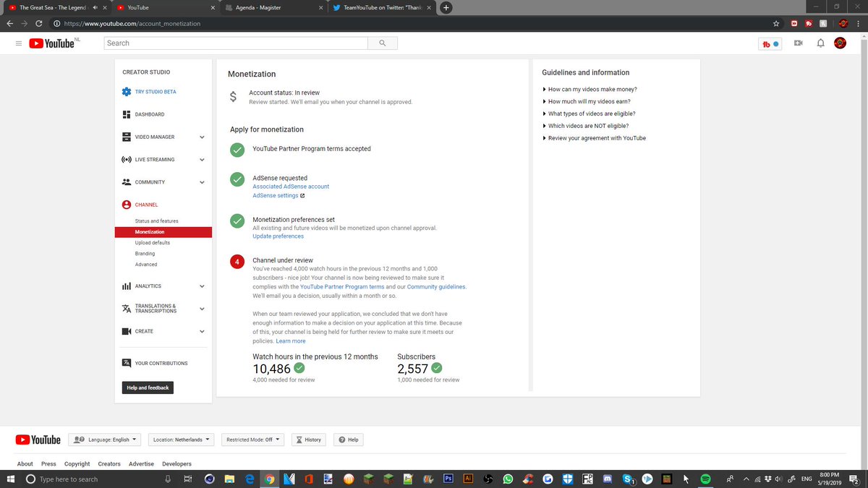
Task: Select the Advanced submenu item
Action: pyautogui.click(x=146, y=265)
